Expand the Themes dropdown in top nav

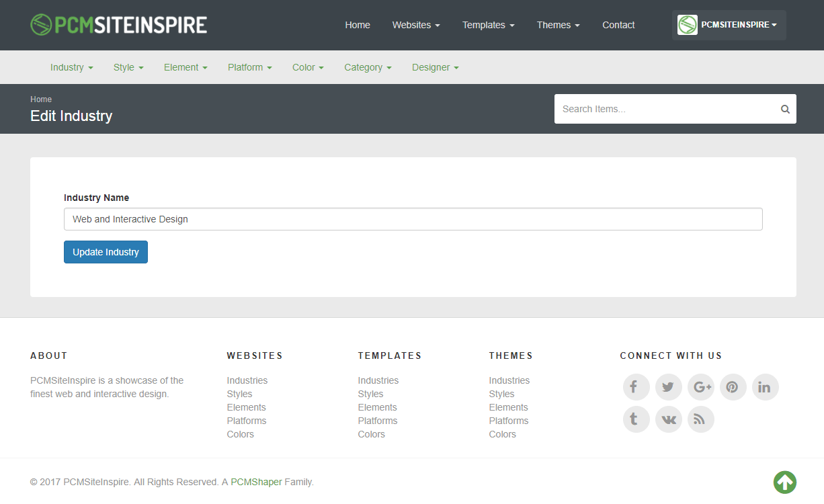tap(558, 25)
